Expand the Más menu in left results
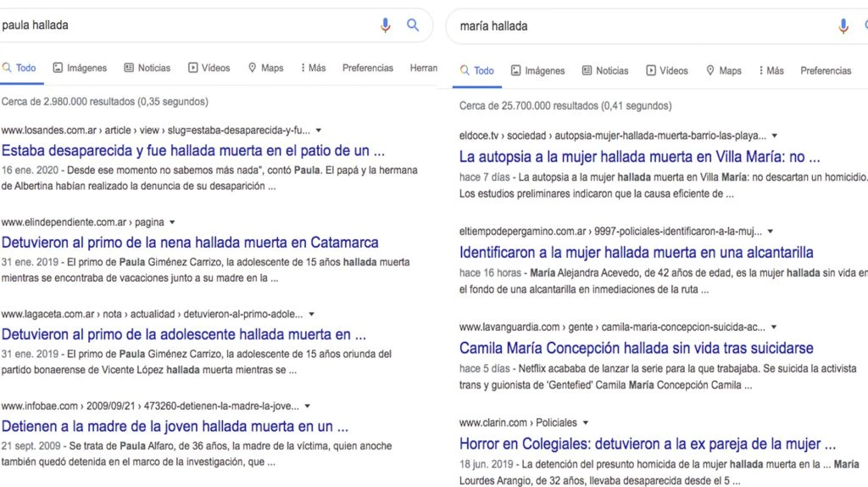 pos(313,68)
